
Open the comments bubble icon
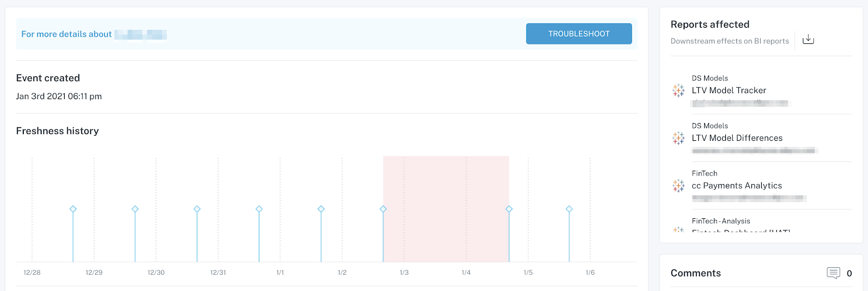(x=833, y=273)
